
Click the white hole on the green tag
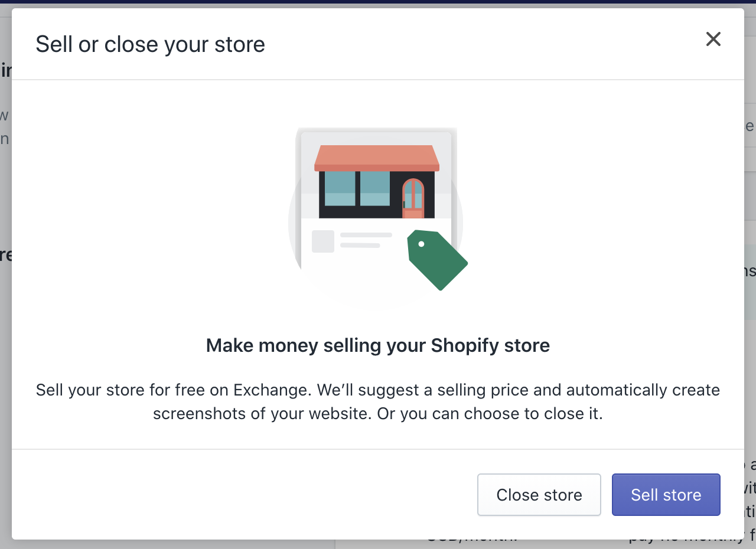point(421,244)
